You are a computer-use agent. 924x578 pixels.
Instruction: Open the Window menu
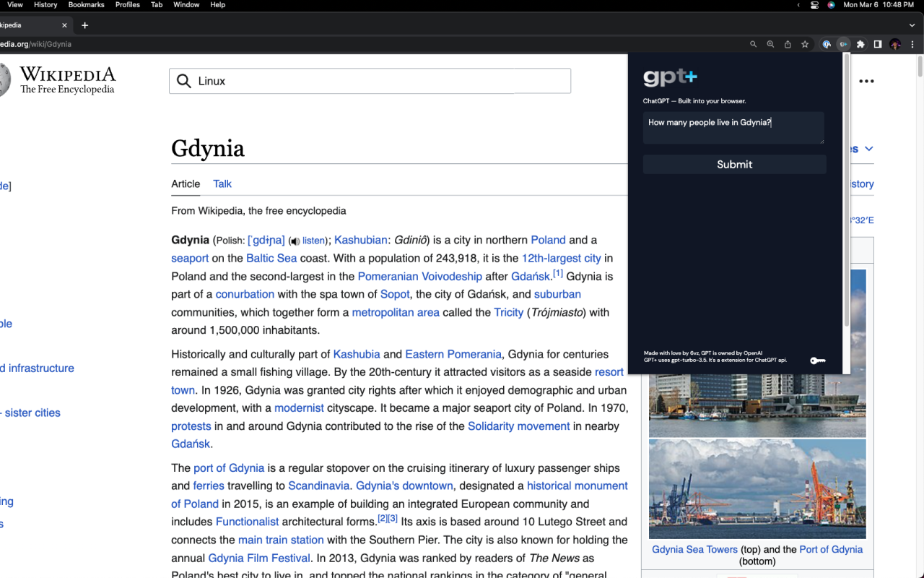point(186,5)
